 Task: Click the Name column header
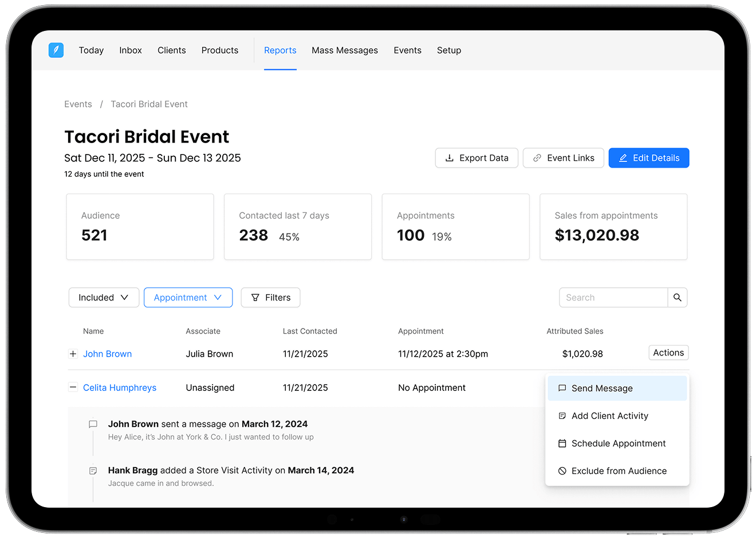pos(93,331)
